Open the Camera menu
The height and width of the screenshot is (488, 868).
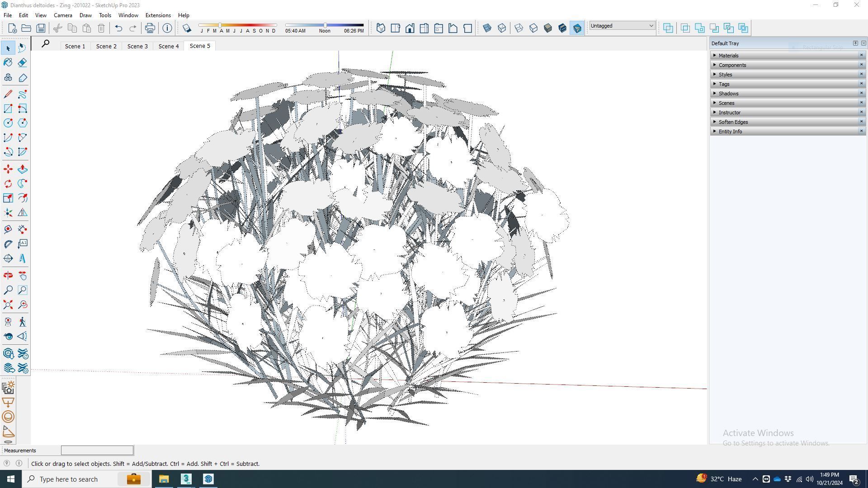(63, 15)
